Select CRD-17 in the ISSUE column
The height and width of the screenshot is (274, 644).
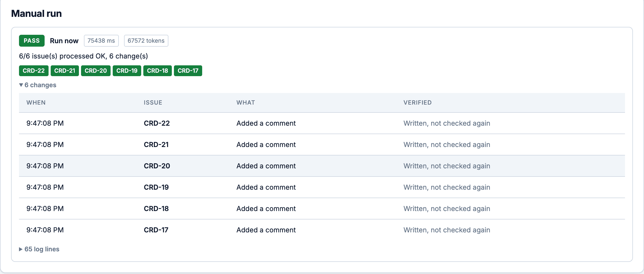[x=156, y=230]
